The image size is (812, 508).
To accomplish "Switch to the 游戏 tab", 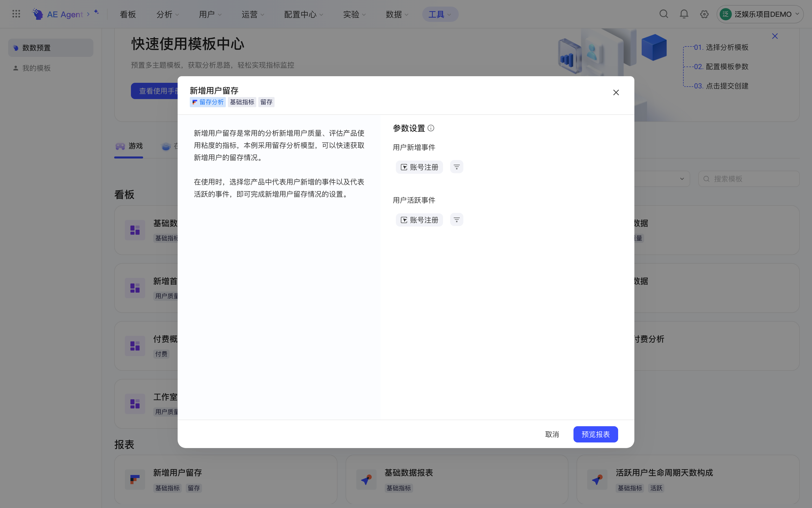I will click(x=129, y=146).
